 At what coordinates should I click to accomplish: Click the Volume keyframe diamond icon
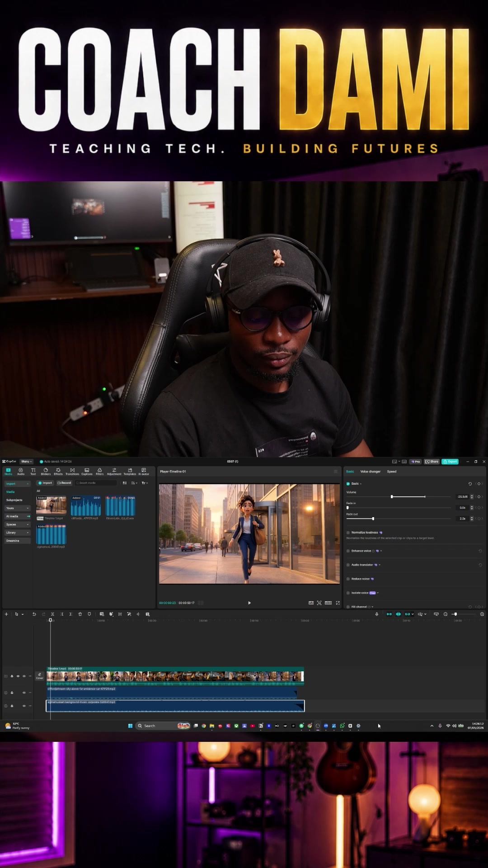479,497
